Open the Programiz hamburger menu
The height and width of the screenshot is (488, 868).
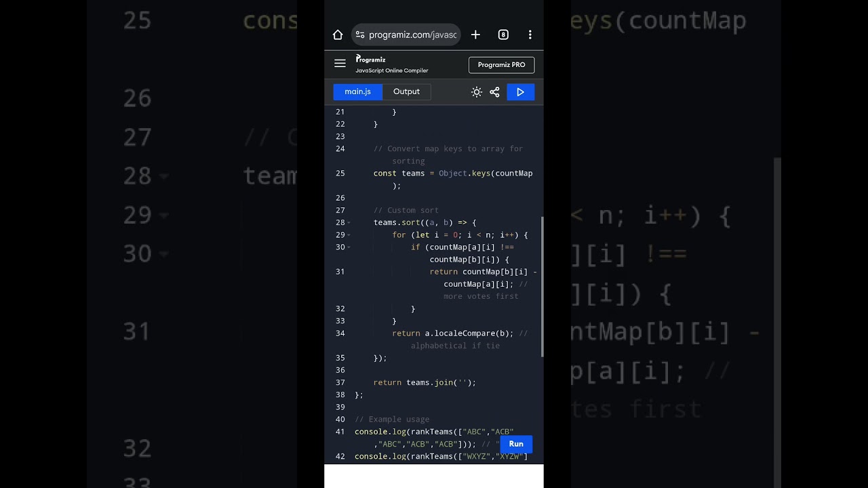coord(340,64)
